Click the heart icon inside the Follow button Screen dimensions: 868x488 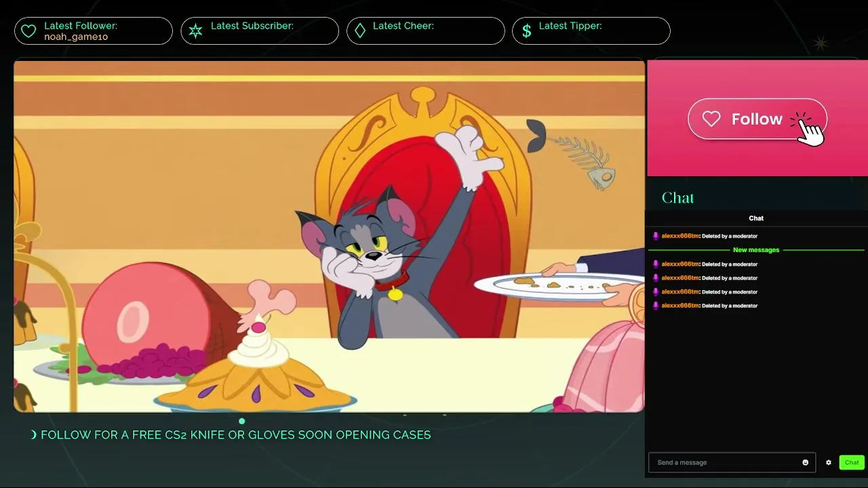pyautogui.click(x=711, y=119)
